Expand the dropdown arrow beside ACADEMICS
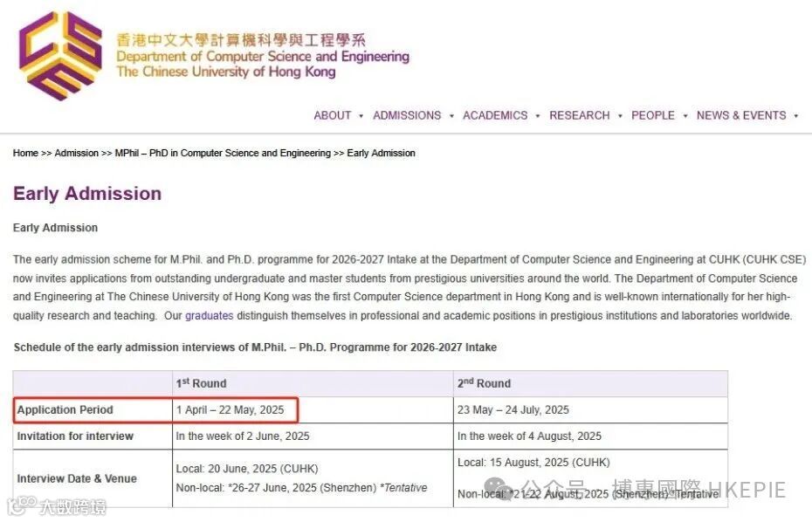812x522 pixels. pyautogui.click(x=538, y=116)
